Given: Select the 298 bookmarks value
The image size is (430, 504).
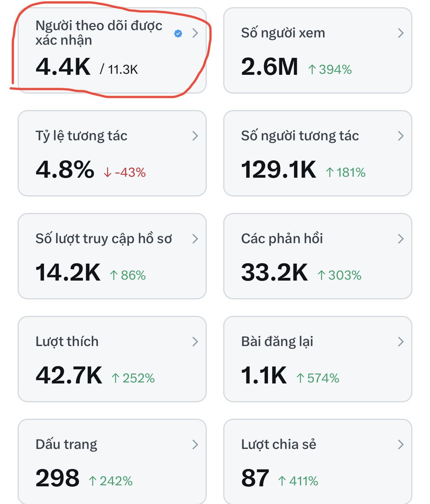Looking at the screenshot, I should coord(58,478).
